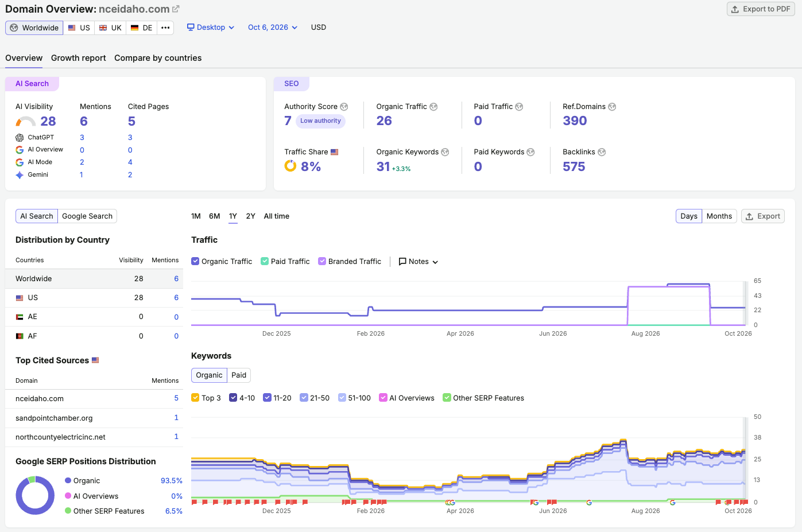The image size is (802, 532).
Task: Click the chart Export button
Action: click(x=763, y=216)
